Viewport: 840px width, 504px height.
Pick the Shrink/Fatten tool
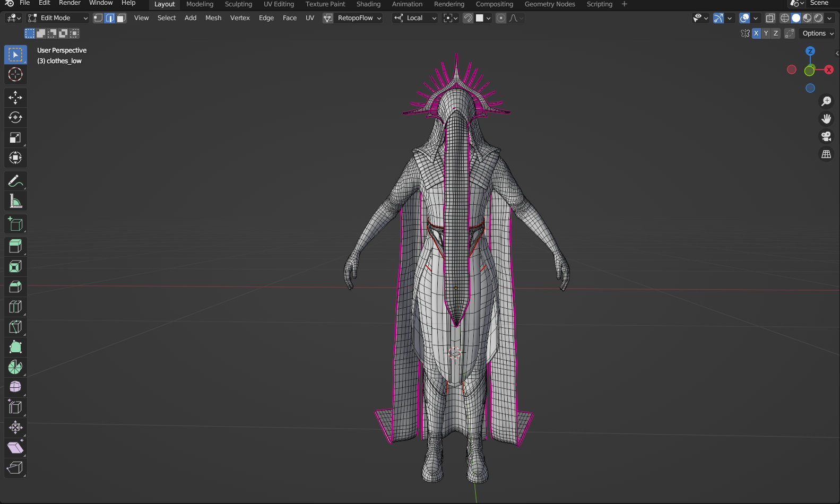15,428
